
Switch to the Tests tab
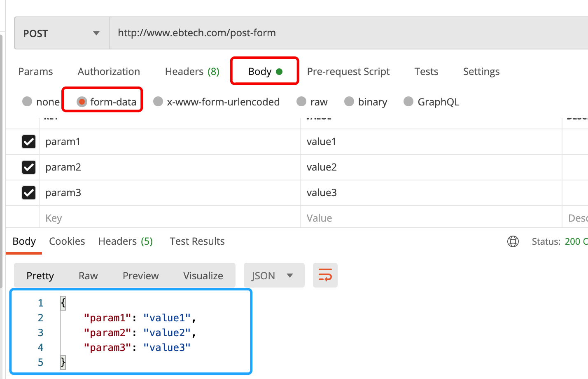pos(426,72)
